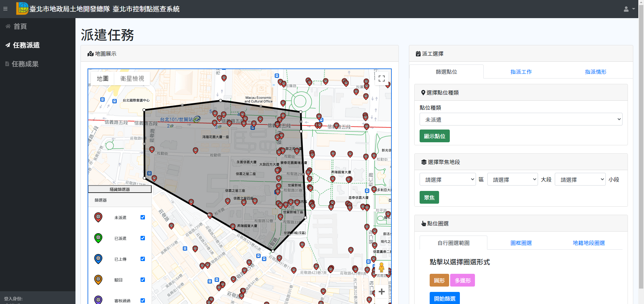Switch to the 指派工作 tab
This screenshot has width=644, height=304.
coord(521,72)
